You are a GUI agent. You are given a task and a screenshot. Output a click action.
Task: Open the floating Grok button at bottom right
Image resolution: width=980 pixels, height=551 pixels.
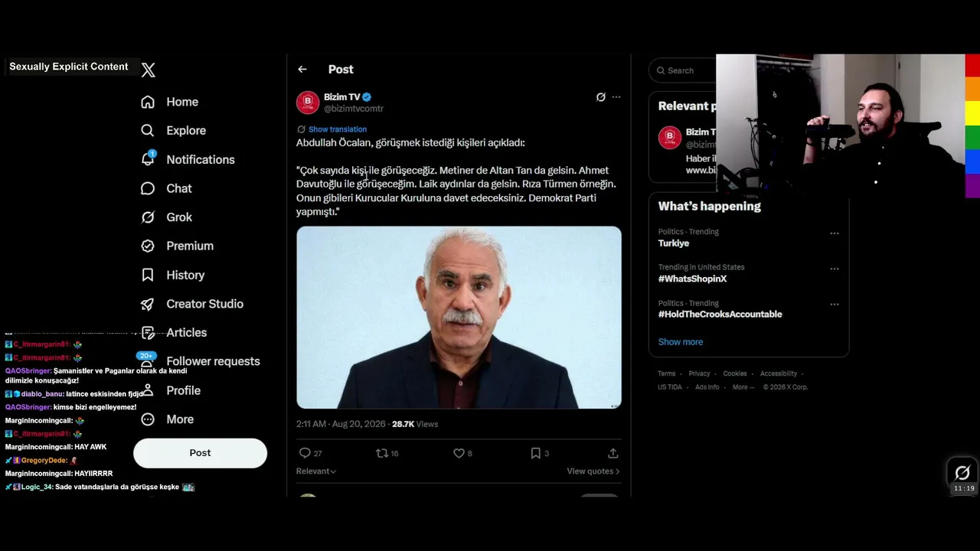[962, 472]
